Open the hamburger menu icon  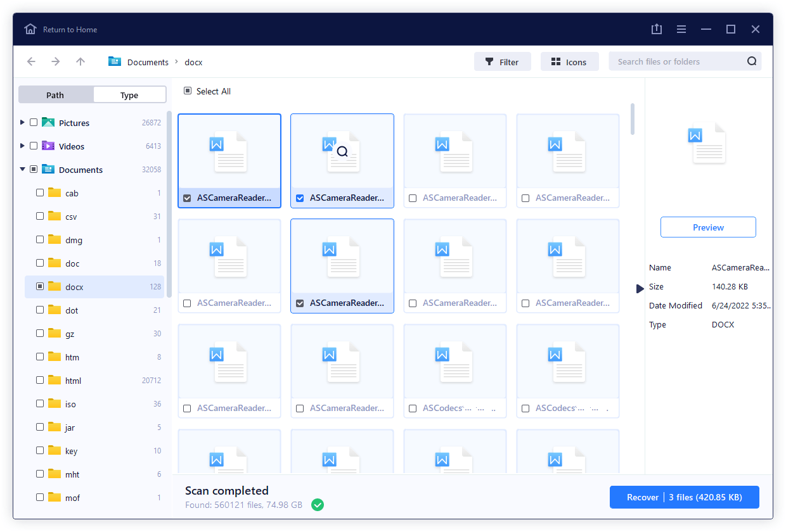click(x=681, y=29)
